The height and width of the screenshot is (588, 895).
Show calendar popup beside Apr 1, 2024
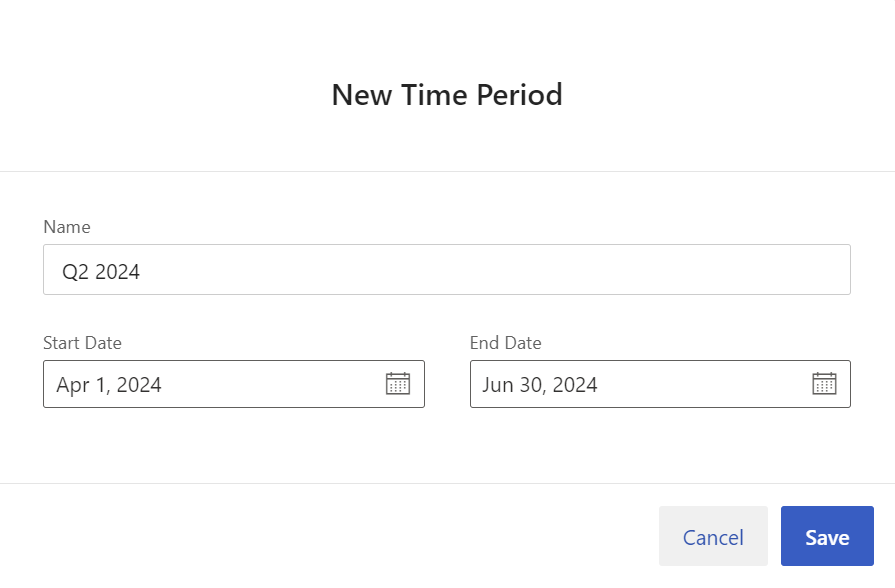coord(398,384)
